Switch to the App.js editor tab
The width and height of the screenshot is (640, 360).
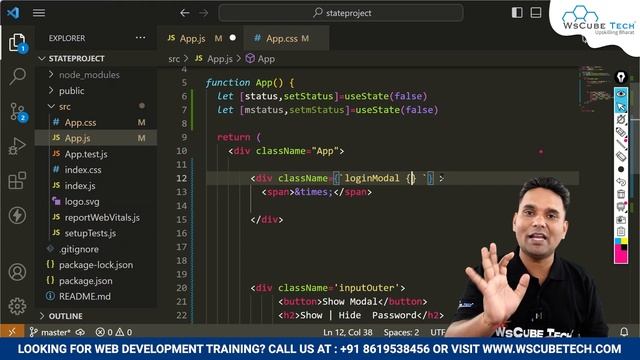[200, 38]
